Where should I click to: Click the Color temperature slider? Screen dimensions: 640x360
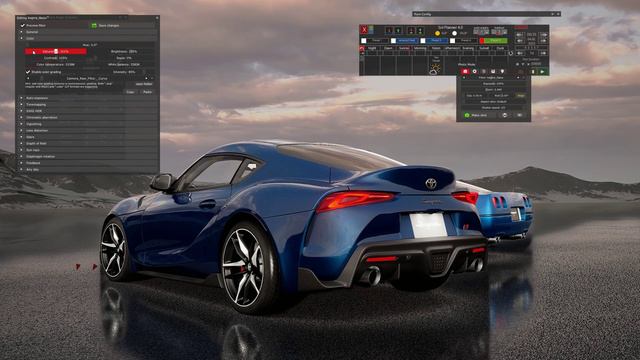pyautogui.click(x=56, y=64)
